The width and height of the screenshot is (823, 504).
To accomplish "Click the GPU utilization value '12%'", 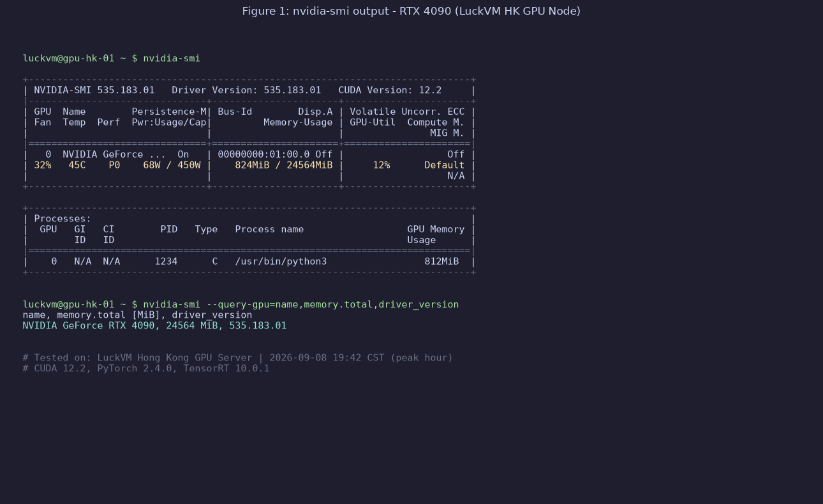I will [382, 165].
